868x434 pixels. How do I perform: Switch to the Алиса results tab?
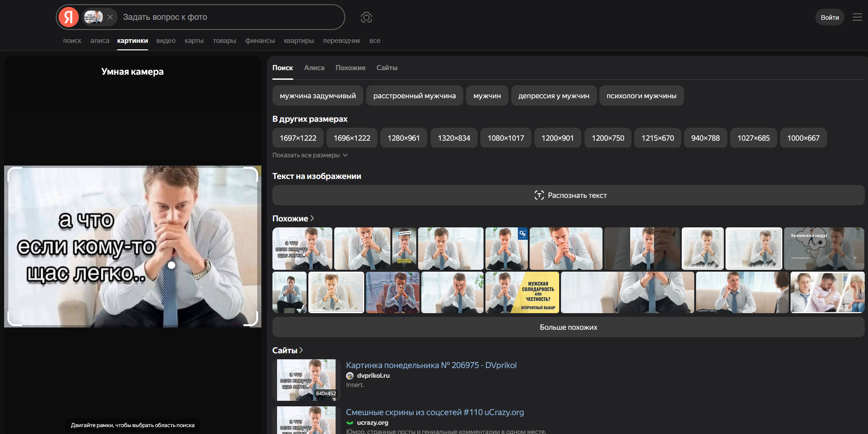pos(314,68)
